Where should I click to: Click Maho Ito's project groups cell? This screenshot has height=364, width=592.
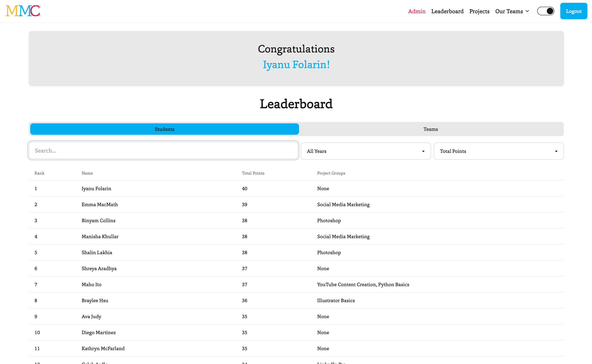point(363,285)
